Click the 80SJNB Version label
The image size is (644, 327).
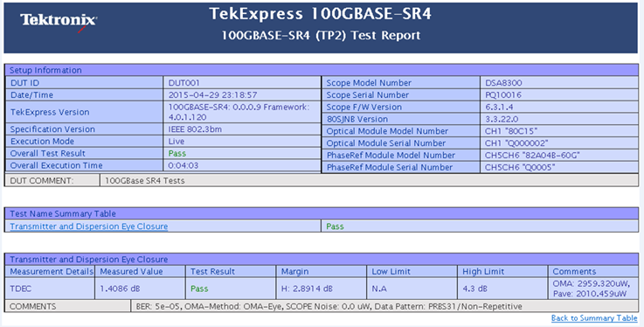pyautogui.click(x=357, y=119)
